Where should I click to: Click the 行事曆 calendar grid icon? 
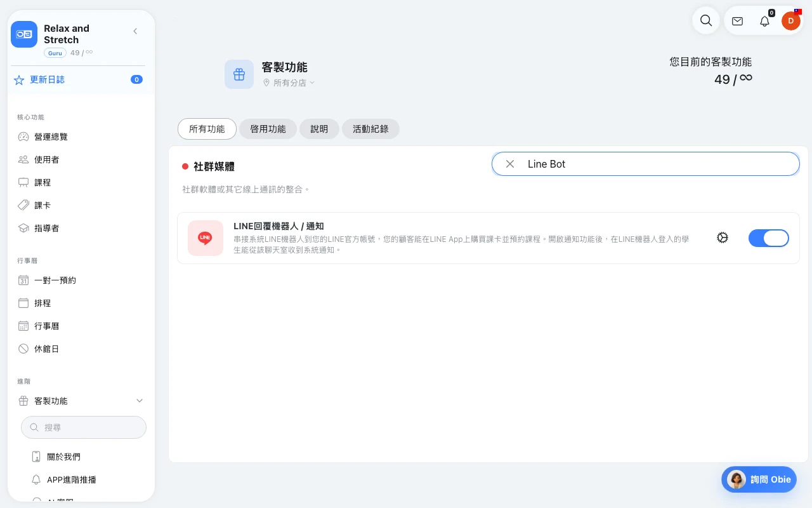[23, 326]
